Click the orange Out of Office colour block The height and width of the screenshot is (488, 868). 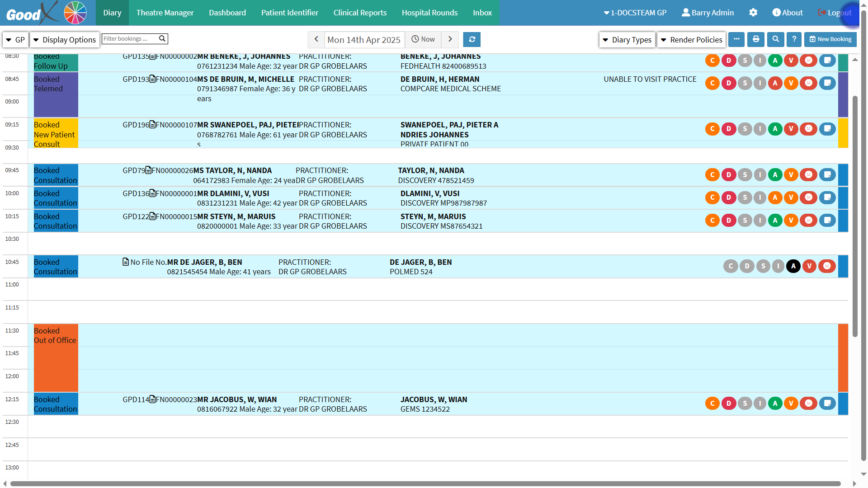click(56, 358)
